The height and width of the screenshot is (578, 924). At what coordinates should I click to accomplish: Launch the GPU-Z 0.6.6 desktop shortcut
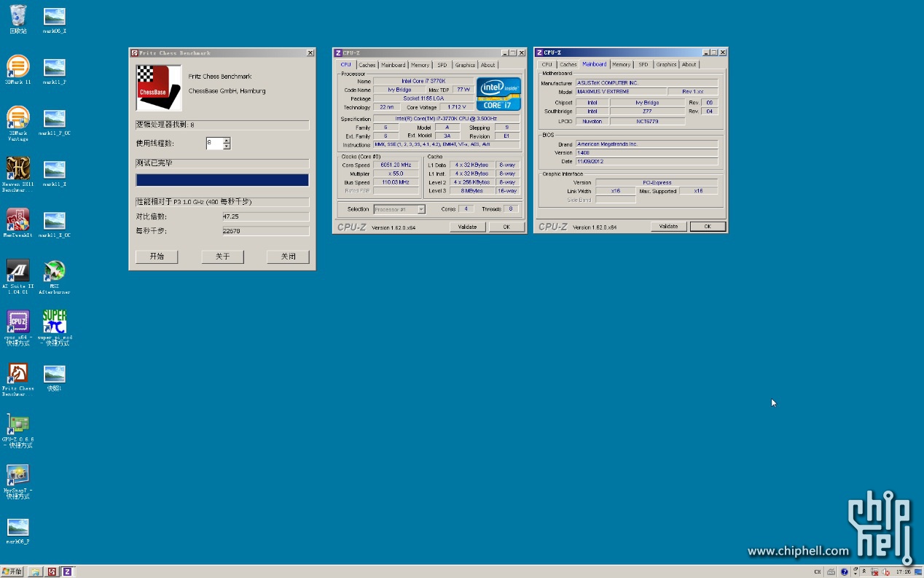tap(18, 430)
